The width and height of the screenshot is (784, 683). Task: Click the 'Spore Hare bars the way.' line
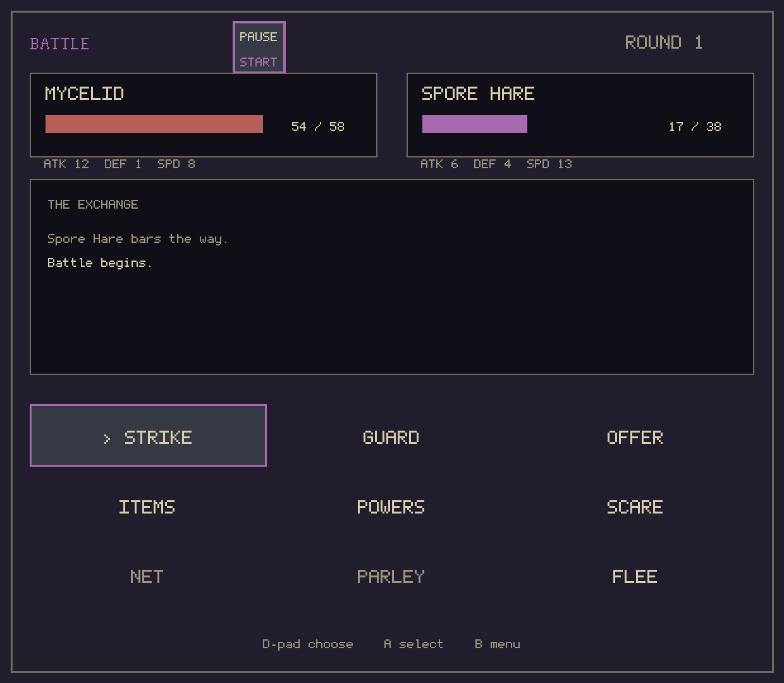click(138, 239)
